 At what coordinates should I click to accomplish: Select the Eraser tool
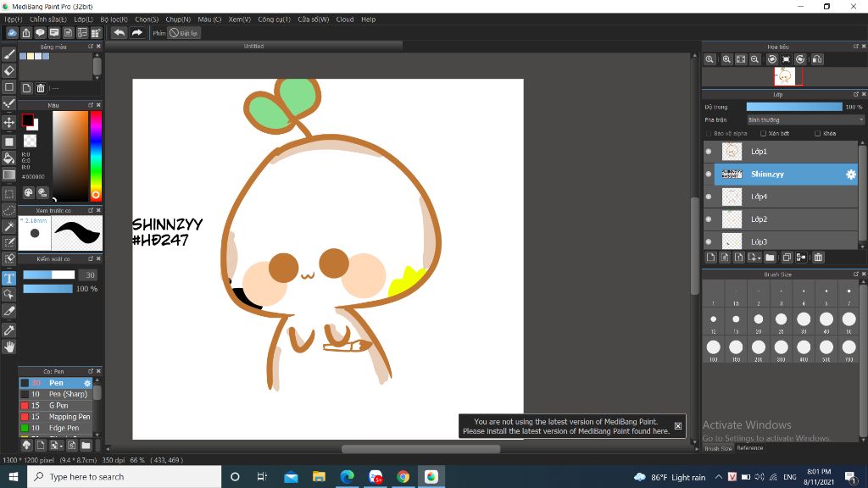pyautogui.click(x=8, y=71)
